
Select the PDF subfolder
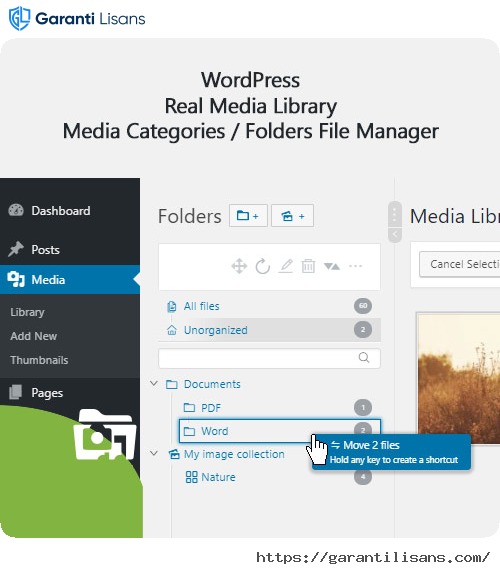coord(211,408)
